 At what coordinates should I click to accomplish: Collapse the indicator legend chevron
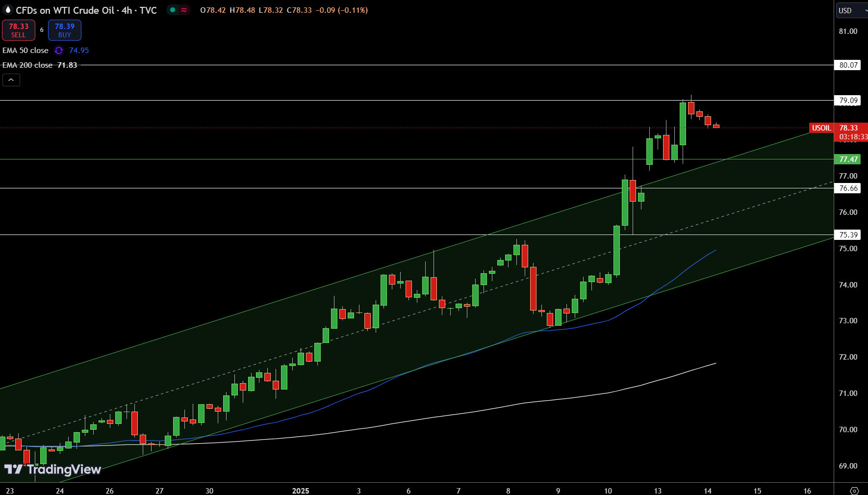tap(11, 80)
